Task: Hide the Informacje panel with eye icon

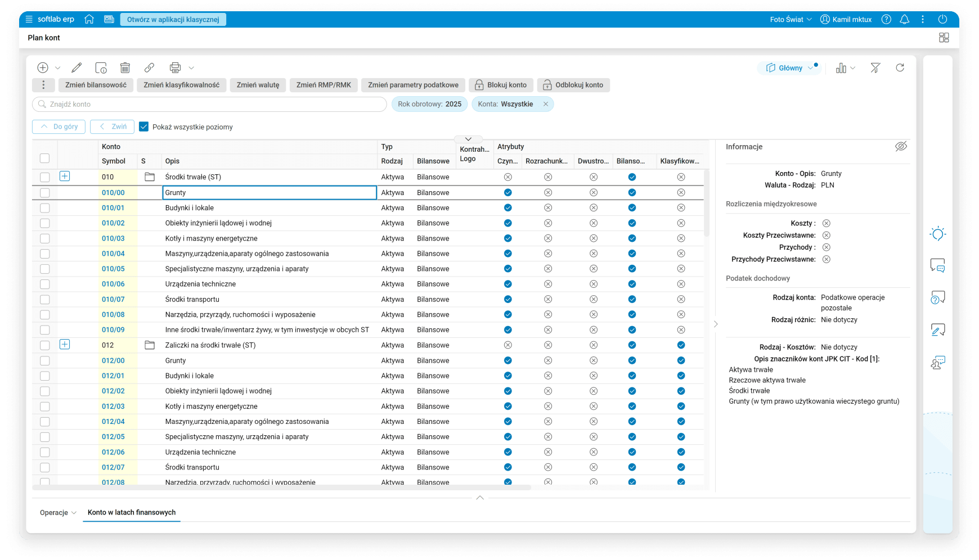Action: pyautogui.click(x=901, y=147)
